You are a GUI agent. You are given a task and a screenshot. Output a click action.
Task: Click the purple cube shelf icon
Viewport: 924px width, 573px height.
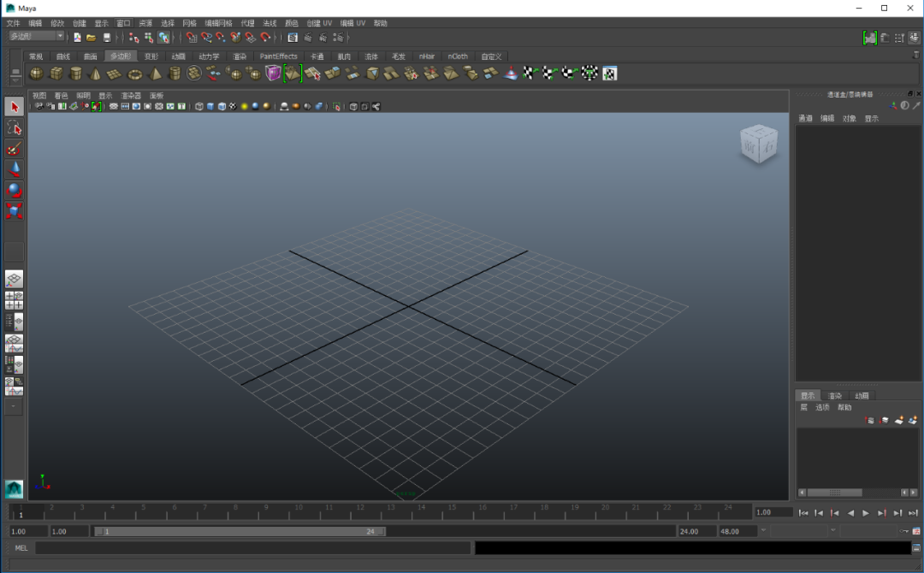(x=273, y=73)
